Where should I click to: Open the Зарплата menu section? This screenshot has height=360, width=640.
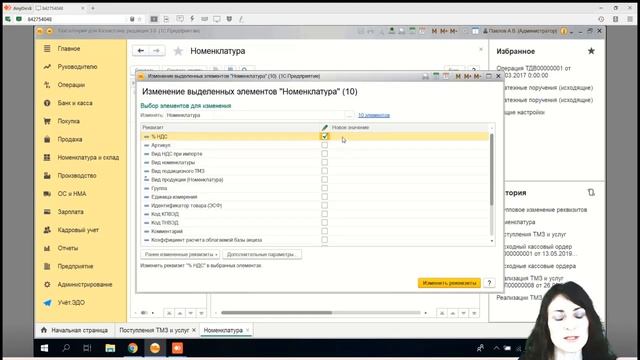coord(70,212)
